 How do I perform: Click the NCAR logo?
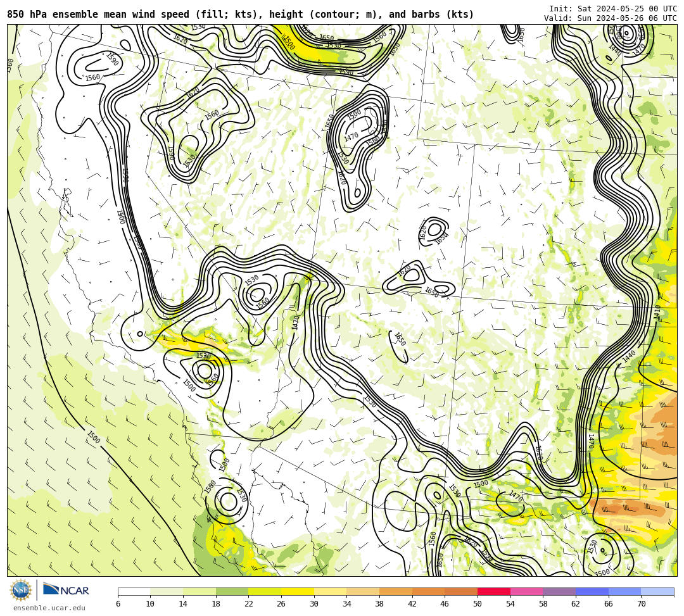[x=66, y=589]
